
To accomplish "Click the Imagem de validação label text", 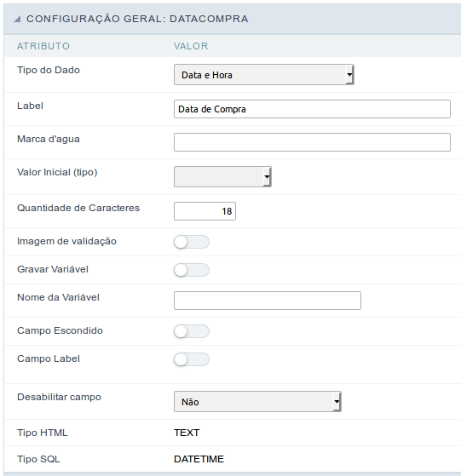I will [x=66, y=241].
